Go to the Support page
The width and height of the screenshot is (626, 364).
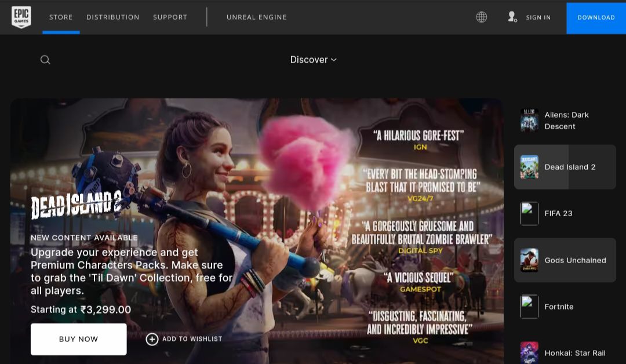pyautogui.click(x=170, y=17)
